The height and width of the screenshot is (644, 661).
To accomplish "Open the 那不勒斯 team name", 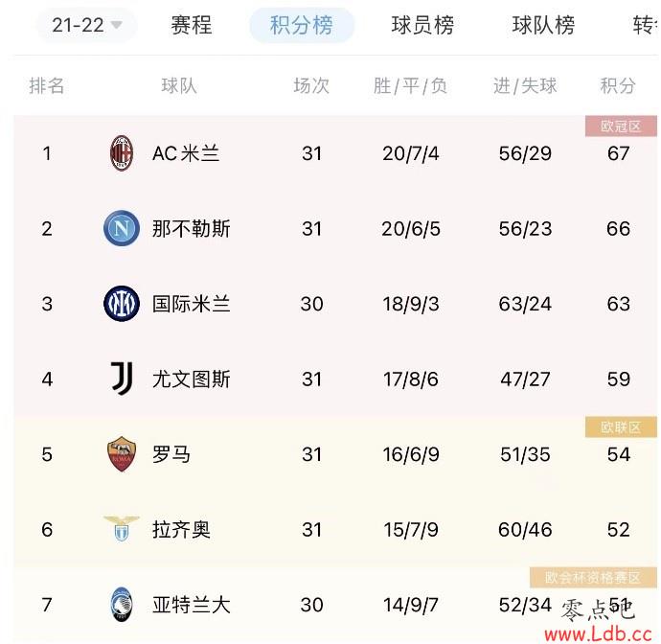I will pyautogui.click(x=192, y=229).
